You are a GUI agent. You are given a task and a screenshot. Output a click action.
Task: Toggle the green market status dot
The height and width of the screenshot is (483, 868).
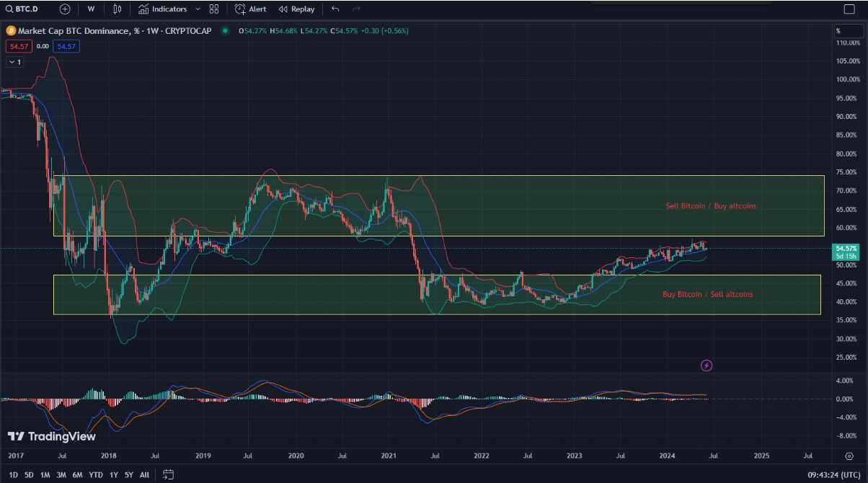click(226, 31)
